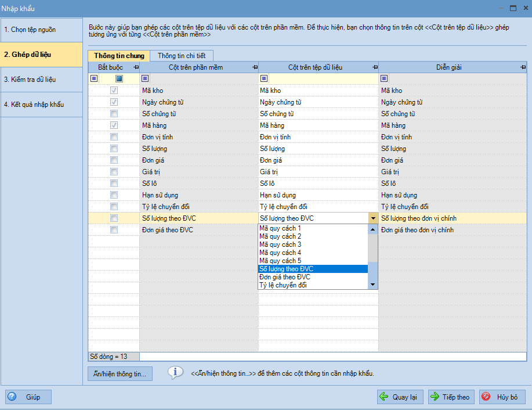Choose Đơn giá theo ĐVC in dropdown list

tap(285, 277)
